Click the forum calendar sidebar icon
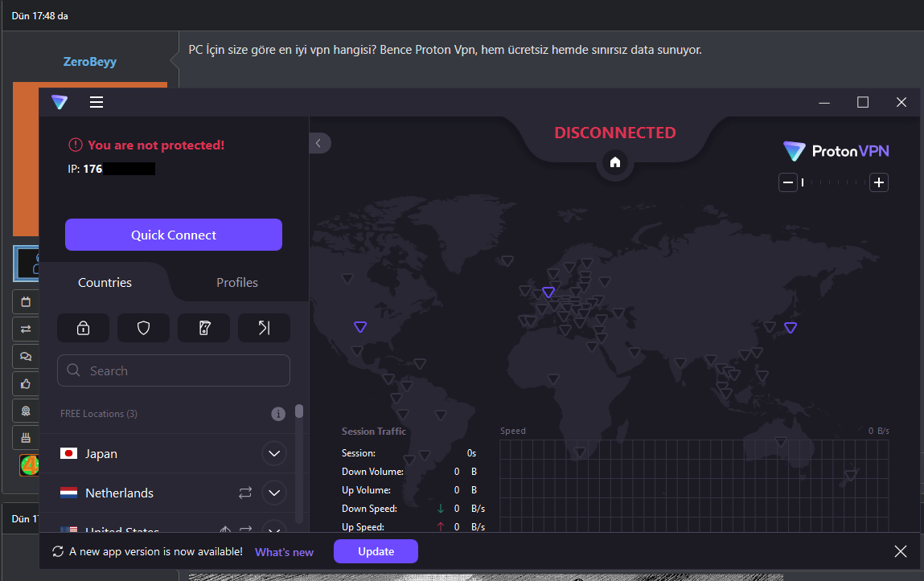924x581 pixels. coord(26,302)
